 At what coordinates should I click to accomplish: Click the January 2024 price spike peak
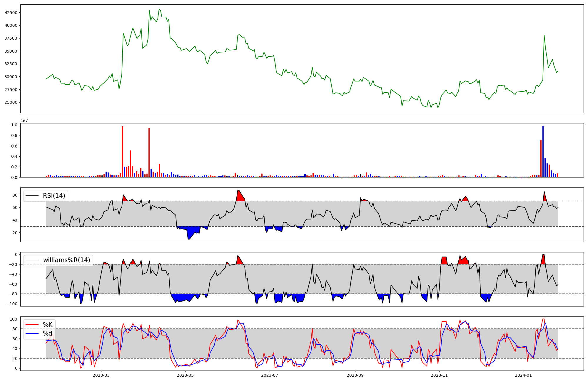coord(544,36)
